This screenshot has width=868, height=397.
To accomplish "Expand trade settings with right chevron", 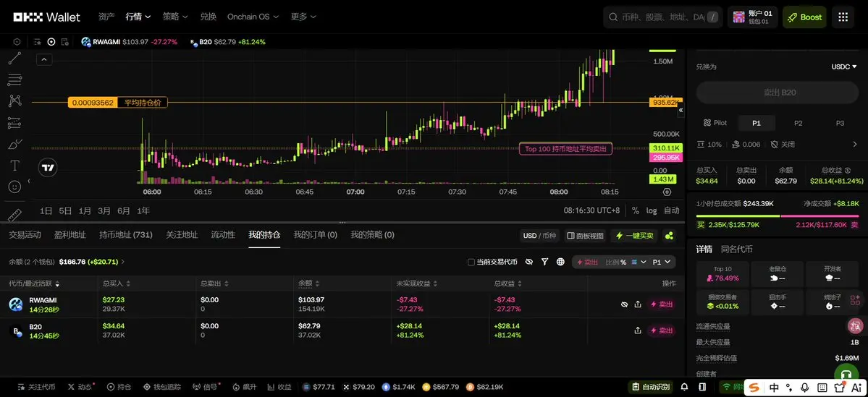I will click(855, 145).
